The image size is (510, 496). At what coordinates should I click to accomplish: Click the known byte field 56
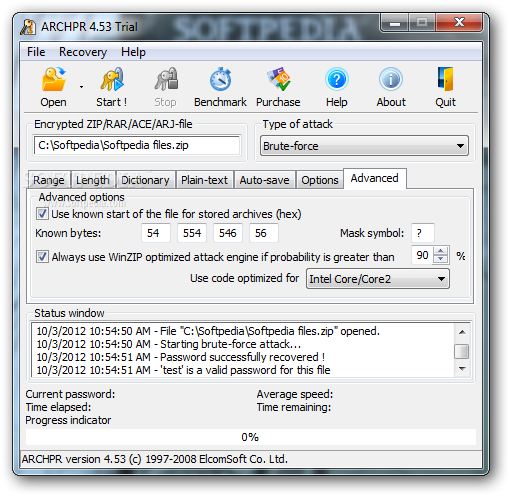click(x=264, y=233)
